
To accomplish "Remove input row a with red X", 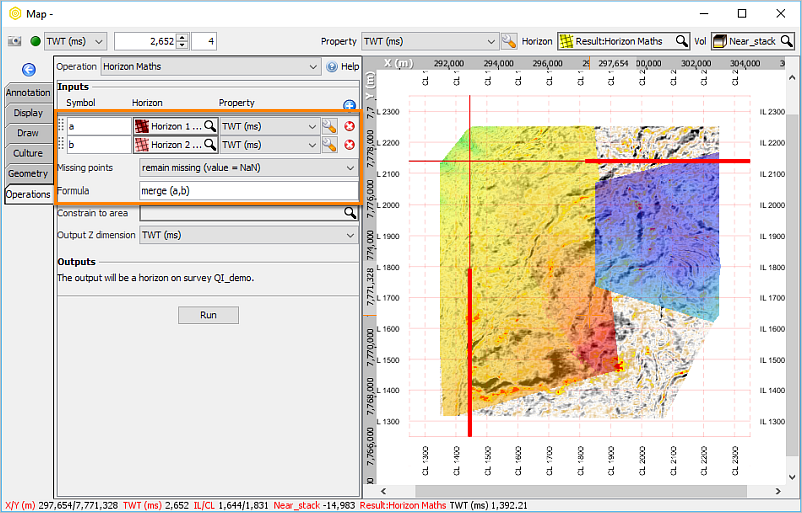I will (349, 127).
